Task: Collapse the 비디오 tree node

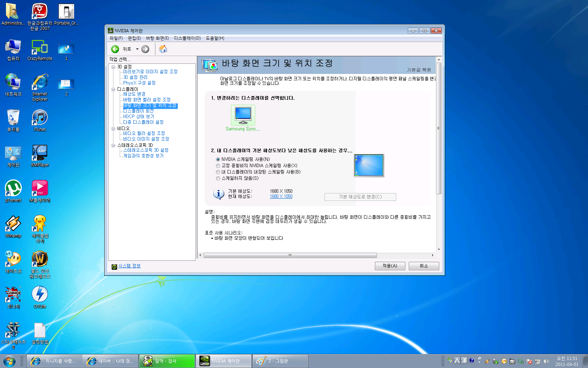Action: [113, 129]
